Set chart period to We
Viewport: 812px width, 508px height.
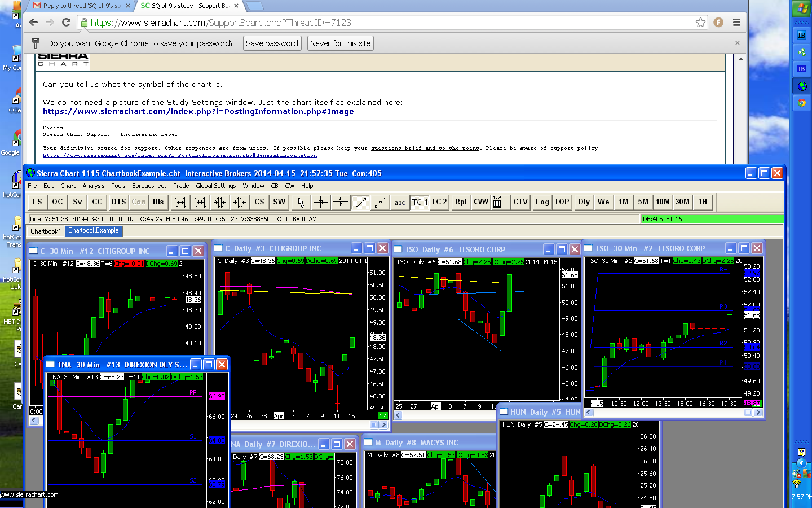pyautogui.click(x=603, y=202)
